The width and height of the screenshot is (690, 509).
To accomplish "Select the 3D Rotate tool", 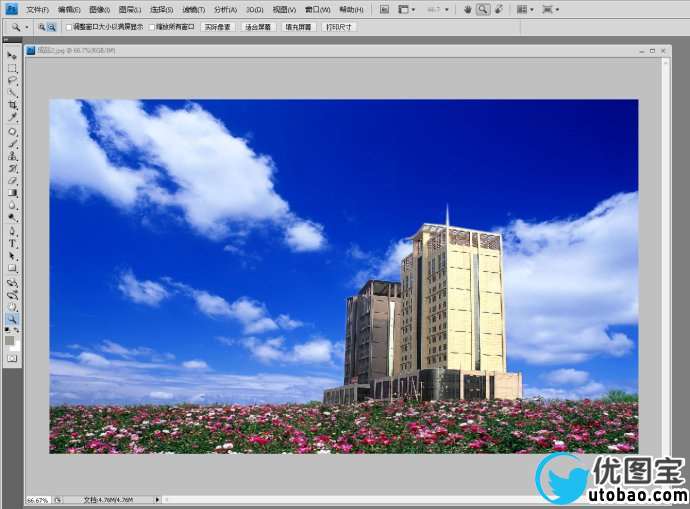I will [x=12, y=283].
